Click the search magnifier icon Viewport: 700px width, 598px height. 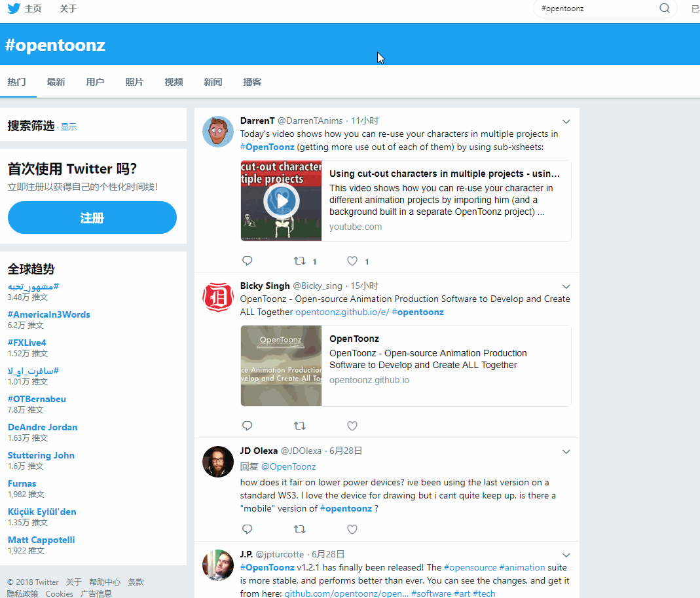tap(664, 8)
